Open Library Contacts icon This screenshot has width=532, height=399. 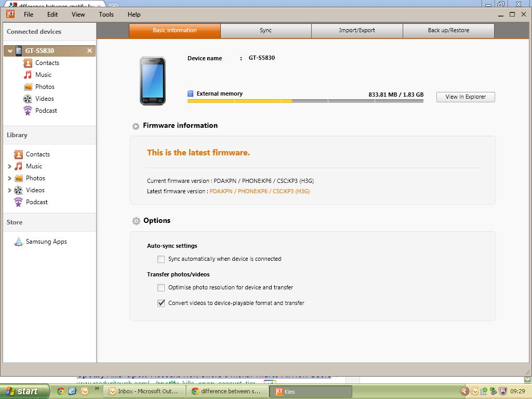[18, 154]
